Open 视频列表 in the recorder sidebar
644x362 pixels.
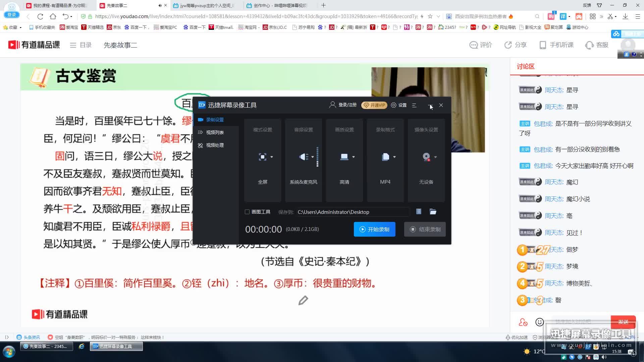(211, 132)
